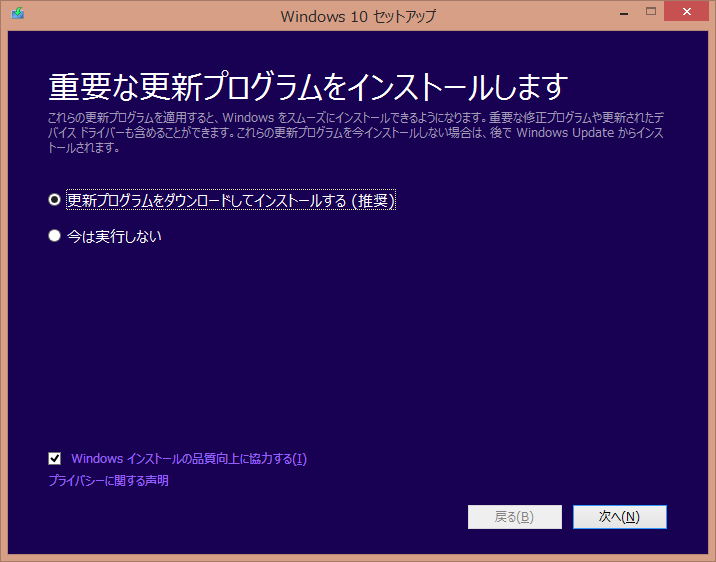The height and width of the screenshot is (562, 716).
Task: Click the Windows 10 セットアップ title text
Action: 358,16
